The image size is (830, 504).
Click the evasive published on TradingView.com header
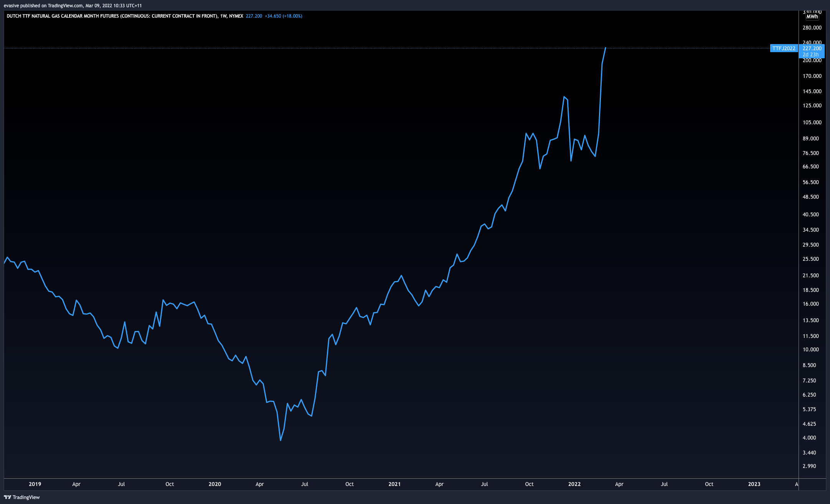tap(73, 5)
